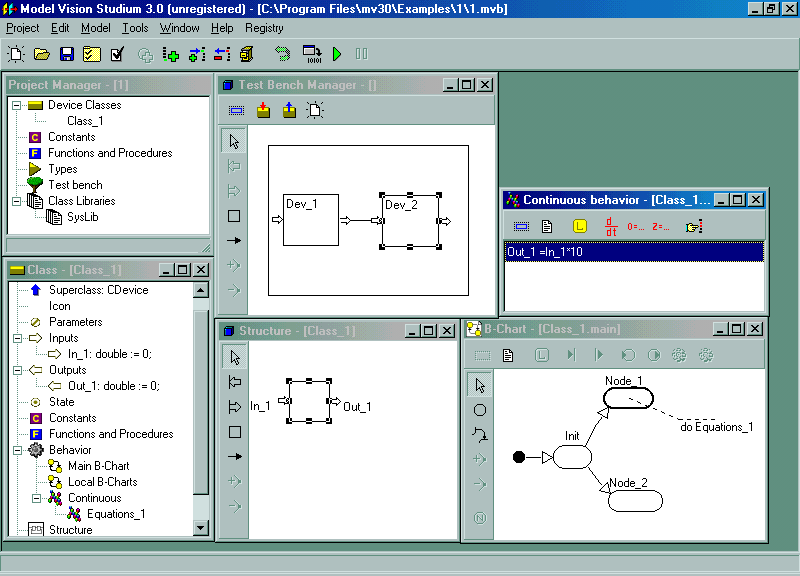Open the Registry menu
This screenshot has width=800, height=576.
264,28
